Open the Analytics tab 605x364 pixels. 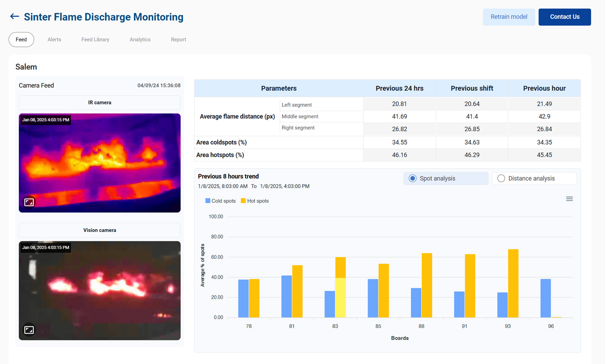tap(140, 39)
